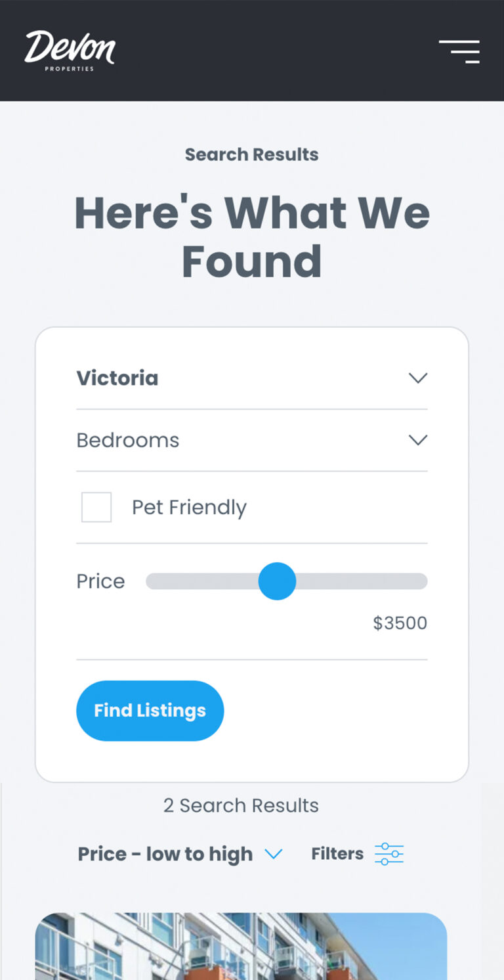Click the chevron beside Victoria
Viewport: 504px width, 980px height.
(x=418, y=378)
